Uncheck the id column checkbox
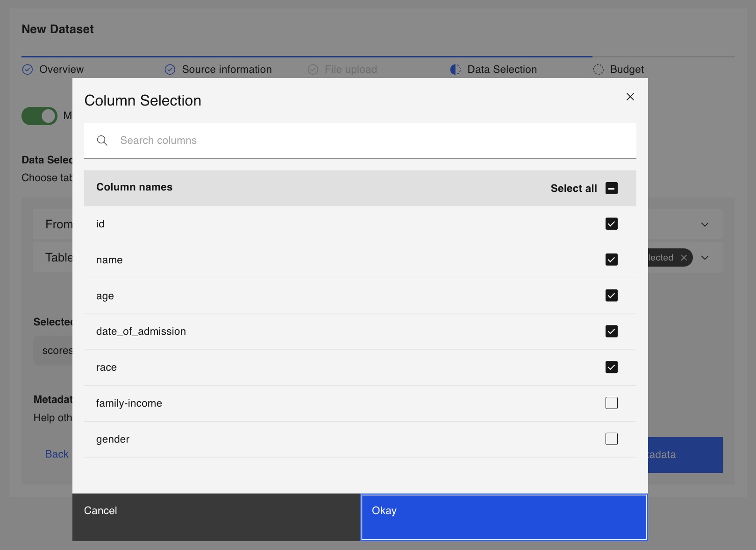 coord(612,224)
